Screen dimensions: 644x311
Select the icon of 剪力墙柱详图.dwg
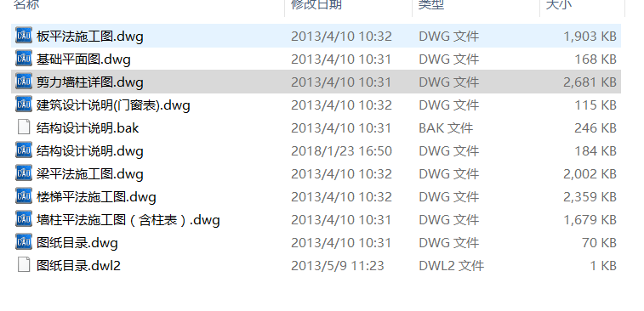[24, 81]
